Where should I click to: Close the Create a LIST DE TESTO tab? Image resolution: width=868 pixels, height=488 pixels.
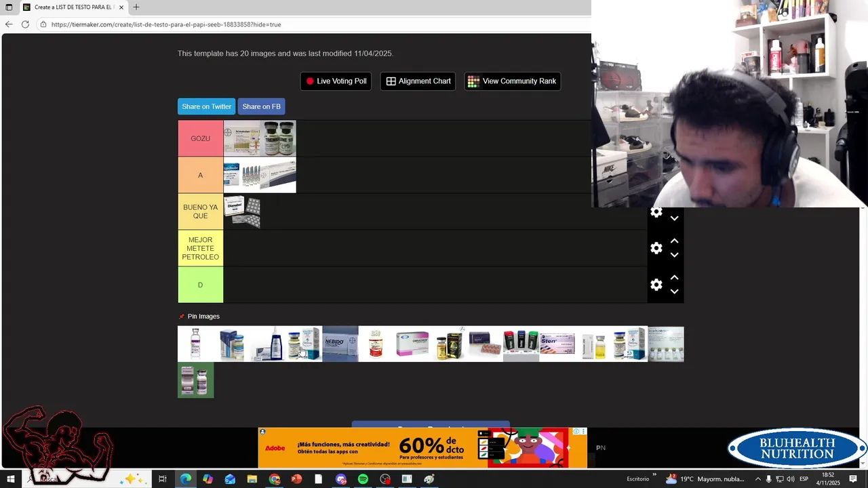(121, 7)
